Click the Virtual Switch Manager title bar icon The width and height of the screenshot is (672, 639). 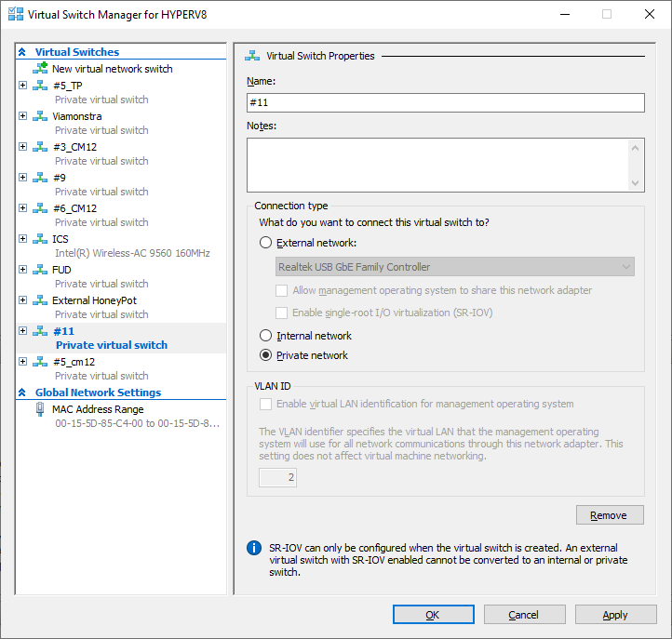pos(16,14)
